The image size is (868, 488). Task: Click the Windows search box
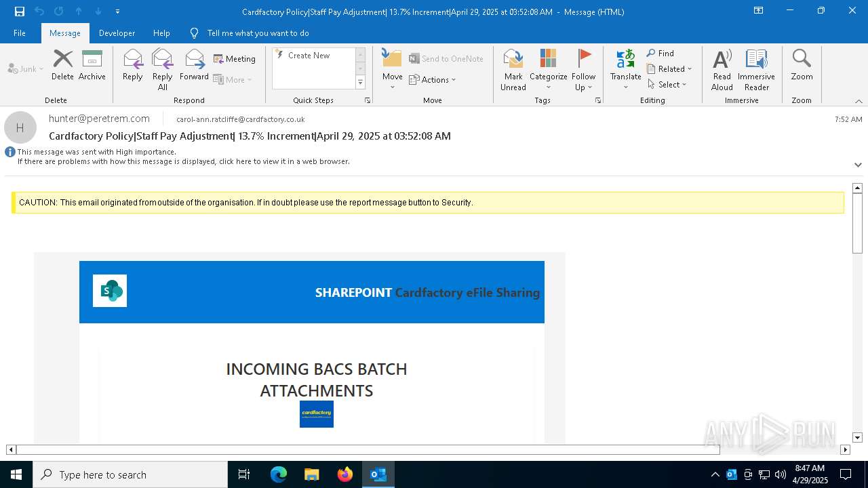click(x=130, y=474)
